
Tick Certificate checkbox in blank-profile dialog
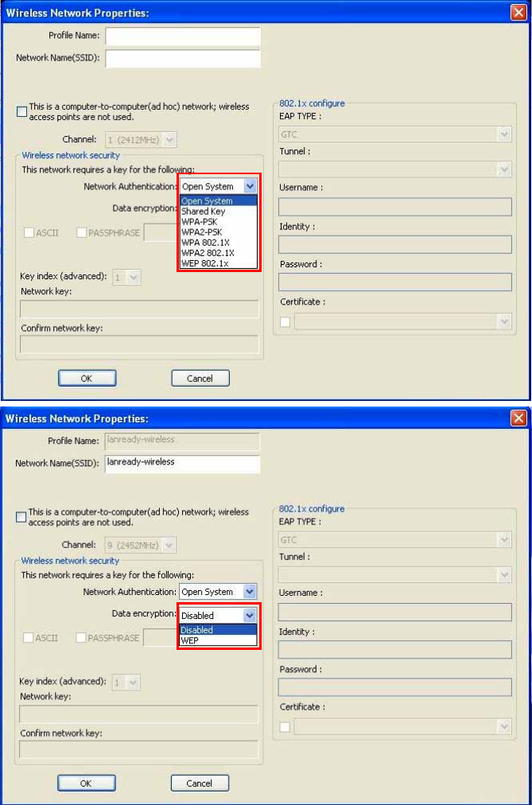(x=285, y=322)
